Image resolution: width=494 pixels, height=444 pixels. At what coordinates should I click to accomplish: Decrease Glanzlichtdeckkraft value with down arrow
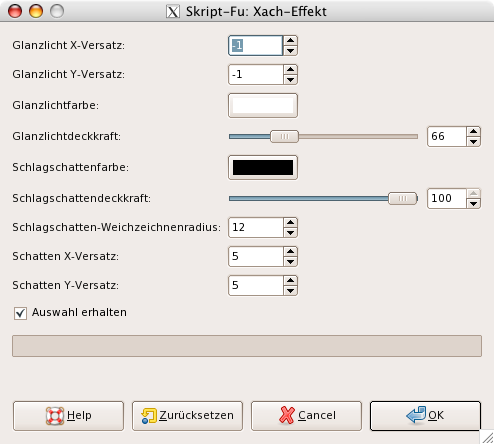tap(473, 142)
